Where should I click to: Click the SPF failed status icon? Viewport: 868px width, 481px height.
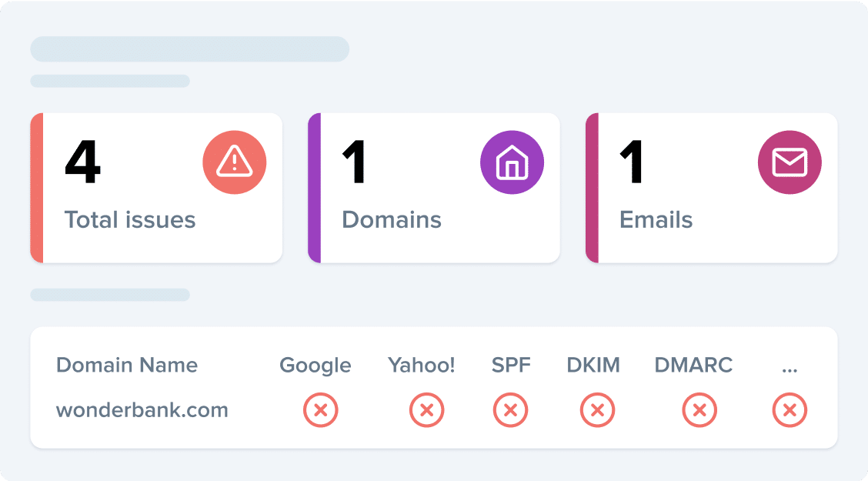510,410
